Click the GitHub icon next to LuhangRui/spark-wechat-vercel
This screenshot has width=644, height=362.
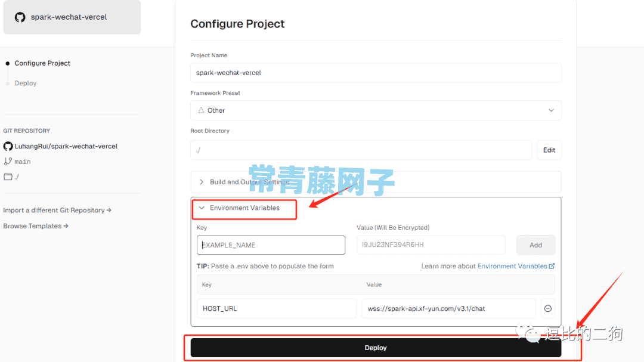(8, 146)
